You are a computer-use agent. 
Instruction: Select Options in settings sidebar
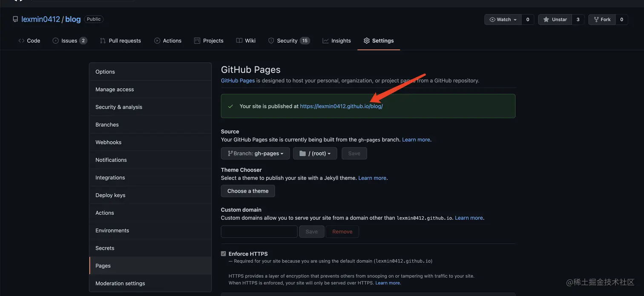[x=150, y=72]
